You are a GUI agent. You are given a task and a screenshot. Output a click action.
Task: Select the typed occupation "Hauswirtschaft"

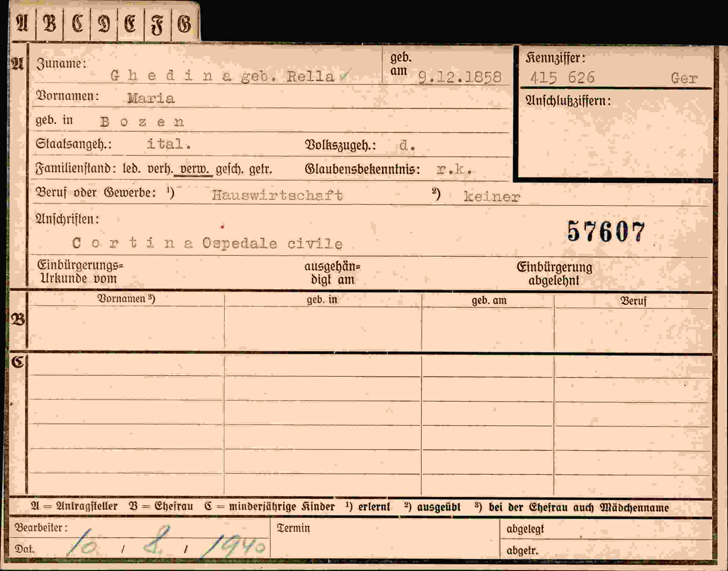pyautogui.click(x=277, y=195)
